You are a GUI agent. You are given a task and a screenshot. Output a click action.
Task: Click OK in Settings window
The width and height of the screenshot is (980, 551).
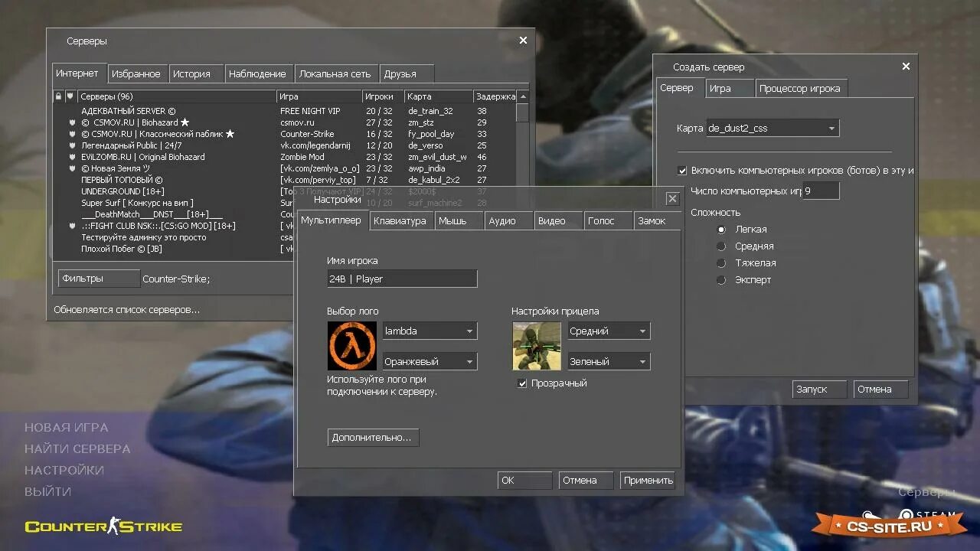pos(525,481)
